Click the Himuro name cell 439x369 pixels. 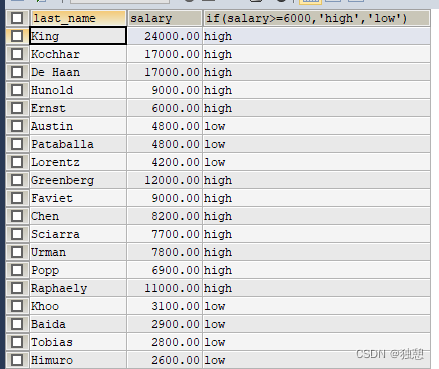coord(78,360)
